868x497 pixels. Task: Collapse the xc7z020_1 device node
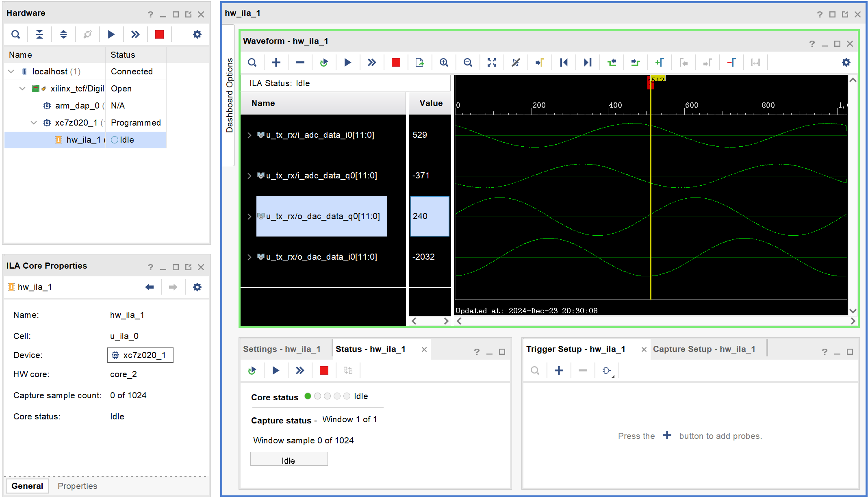click(x=34, y=123)
